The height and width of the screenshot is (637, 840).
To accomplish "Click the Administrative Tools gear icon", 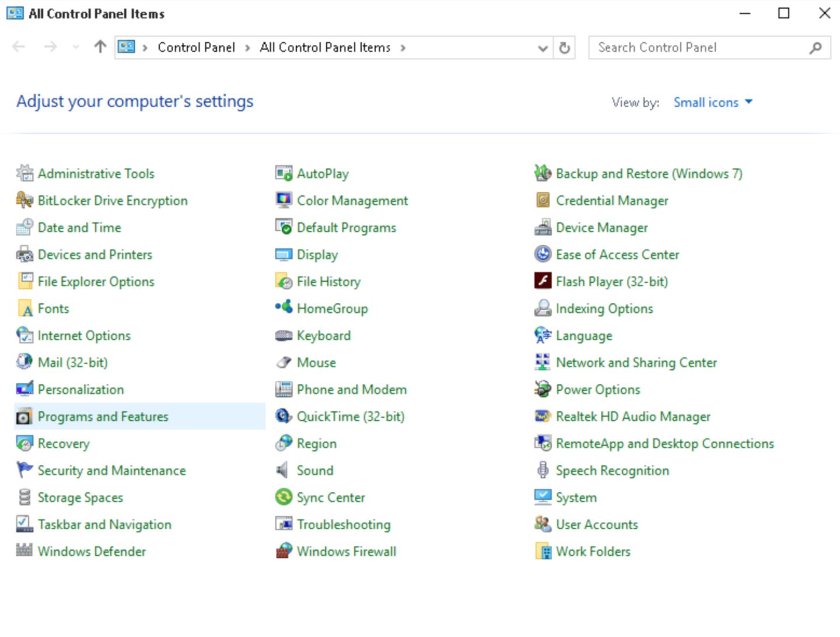I will click(24, 173).
